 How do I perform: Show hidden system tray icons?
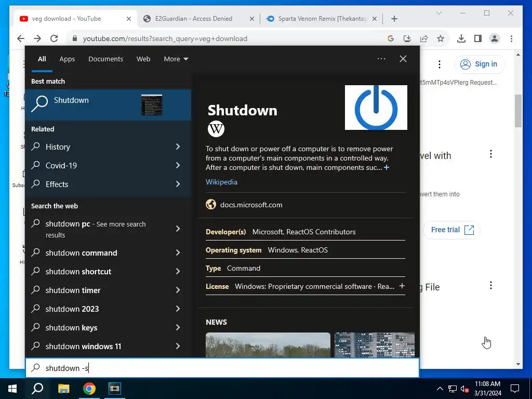(440, 389)
